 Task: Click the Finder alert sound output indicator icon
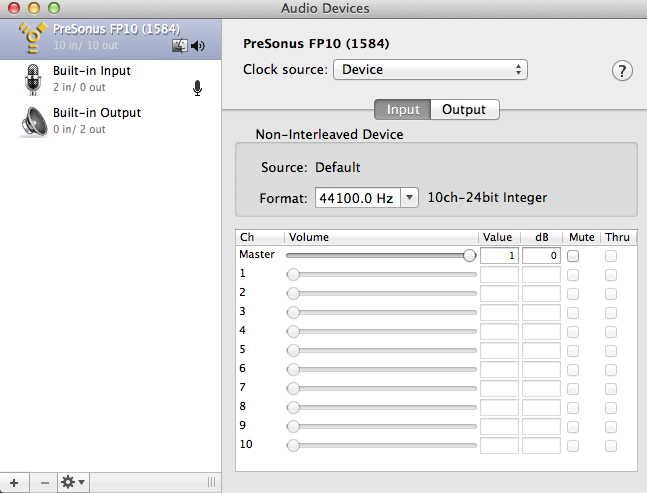coord(179,46)
